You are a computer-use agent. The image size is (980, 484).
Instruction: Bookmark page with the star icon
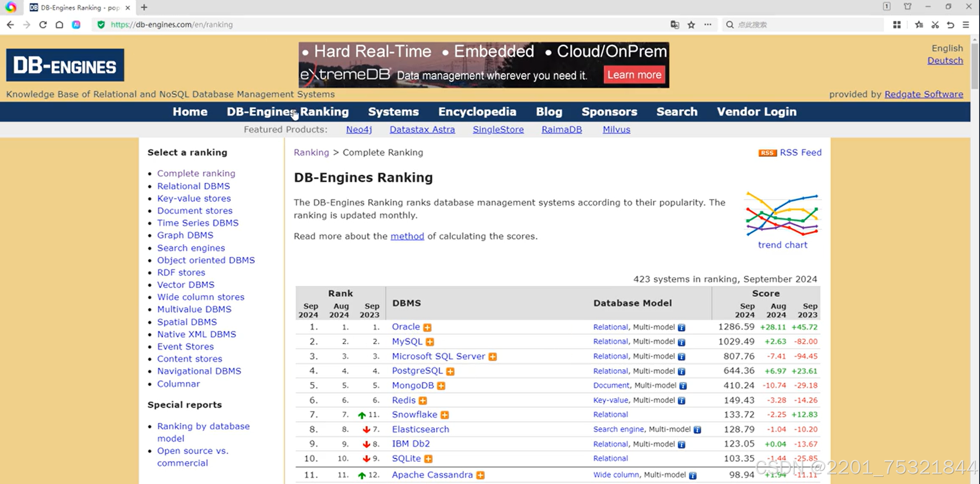691,25
